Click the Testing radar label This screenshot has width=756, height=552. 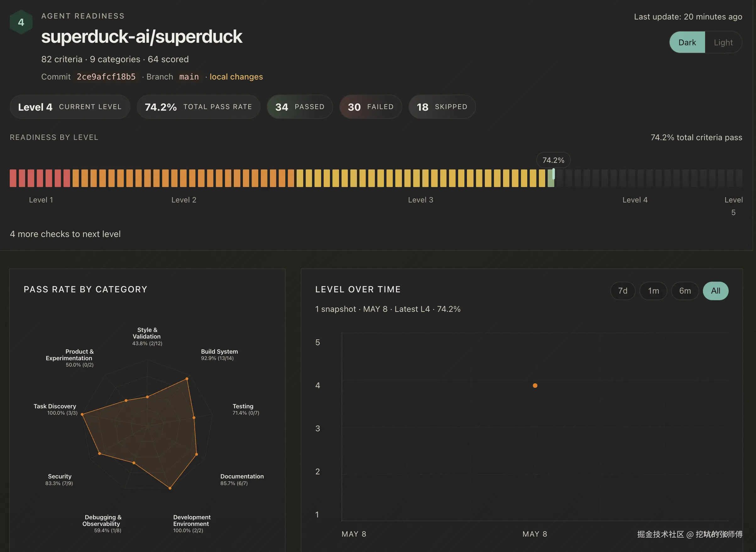(246, 409)
